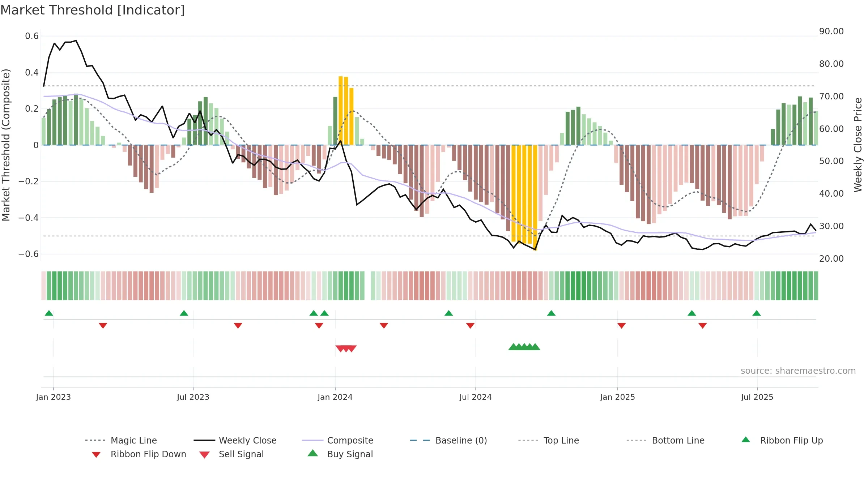The height and width of the screenshot is (488, 868).
Task: Toggle the Buy Signal legend entry
Action: (x=340, y=454)
